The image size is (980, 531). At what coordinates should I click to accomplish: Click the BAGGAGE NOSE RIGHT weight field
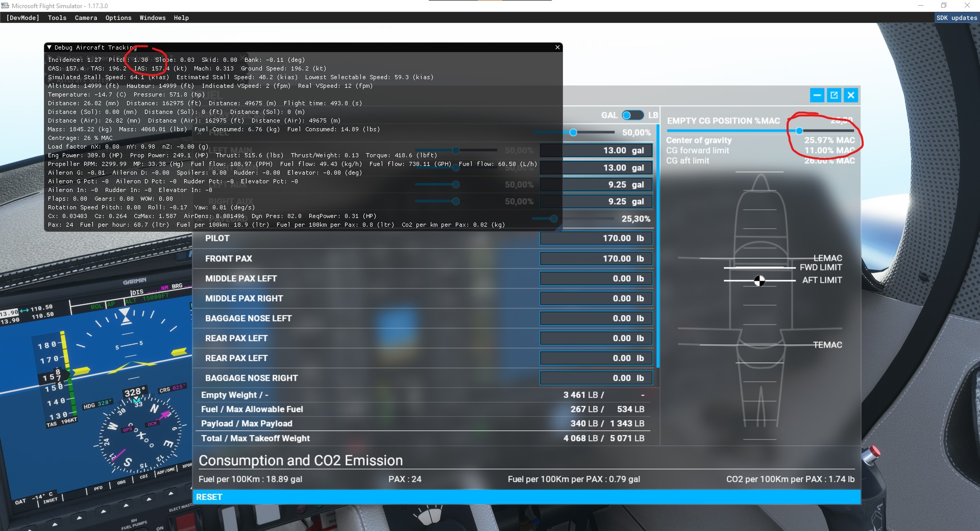596,378
